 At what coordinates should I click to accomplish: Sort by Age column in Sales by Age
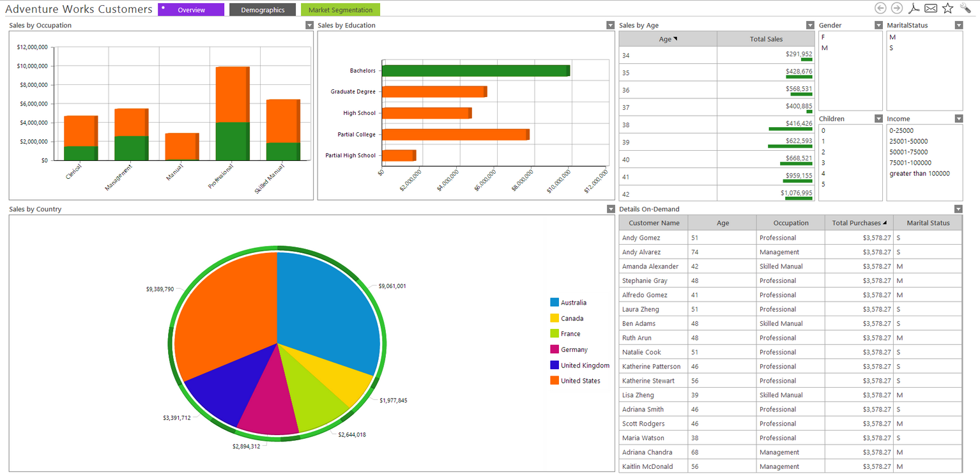tap(668, 39)
